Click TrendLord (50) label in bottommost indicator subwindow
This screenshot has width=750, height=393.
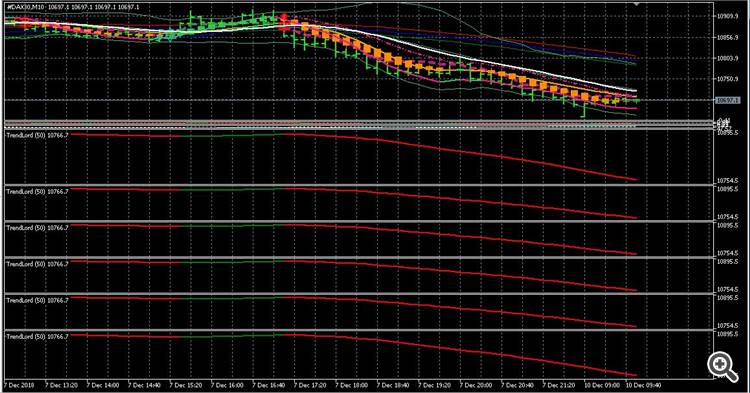pos(37,337)
